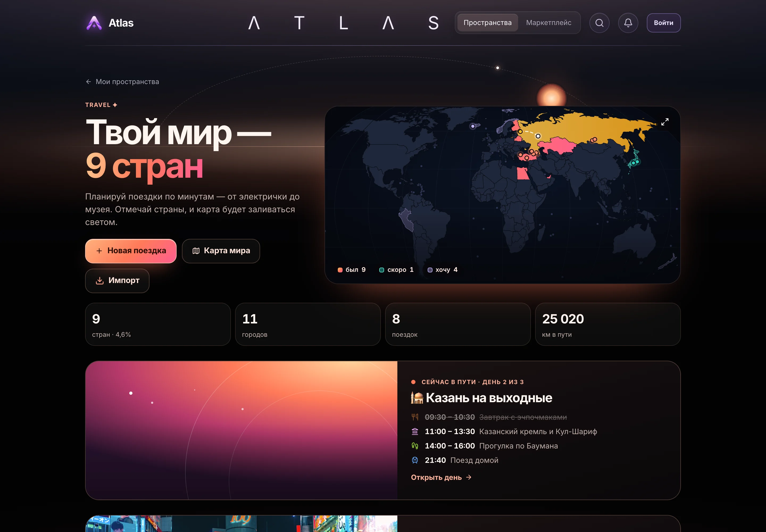The height and width of the screenshot is (532, 766).
Task: Click the Войти button
Action: 663,23
